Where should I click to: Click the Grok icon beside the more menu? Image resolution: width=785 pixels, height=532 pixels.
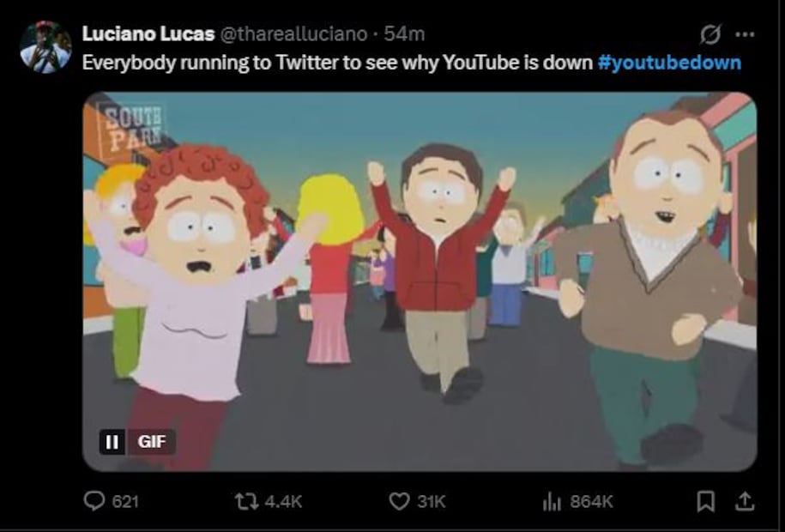tap(710, 34)
